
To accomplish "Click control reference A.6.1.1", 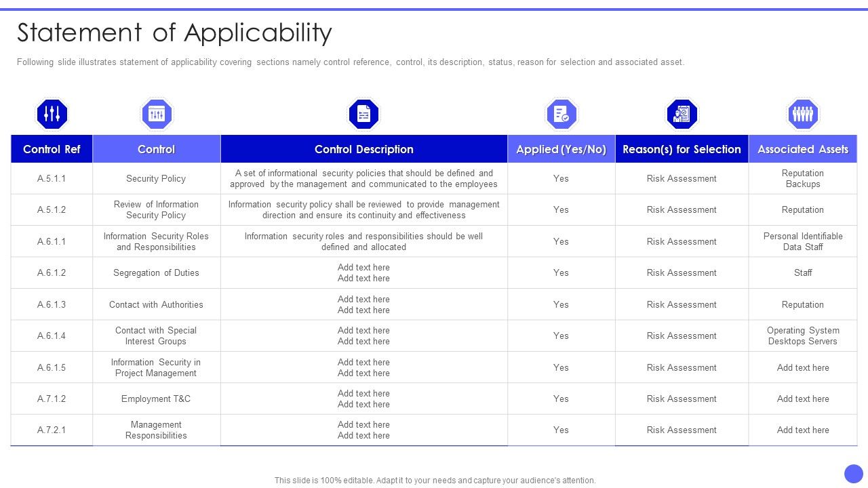I will (x=52, y=242).
